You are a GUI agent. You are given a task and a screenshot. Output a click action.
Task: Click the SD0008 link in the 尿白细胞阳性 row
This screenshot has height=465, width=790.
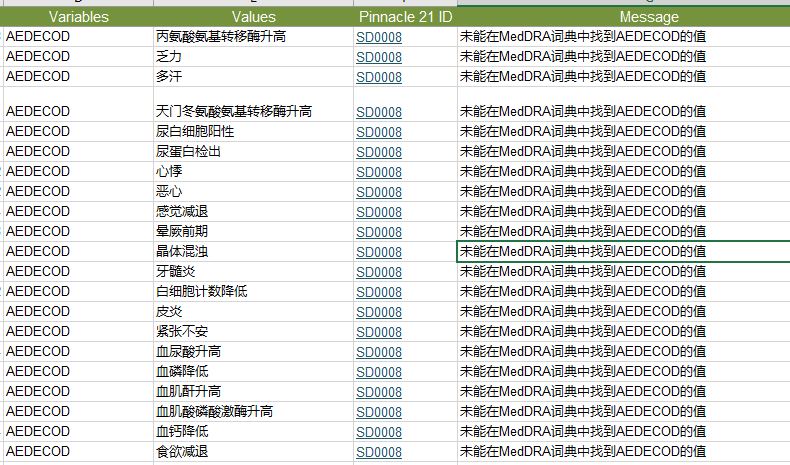(x=379, y=132)
